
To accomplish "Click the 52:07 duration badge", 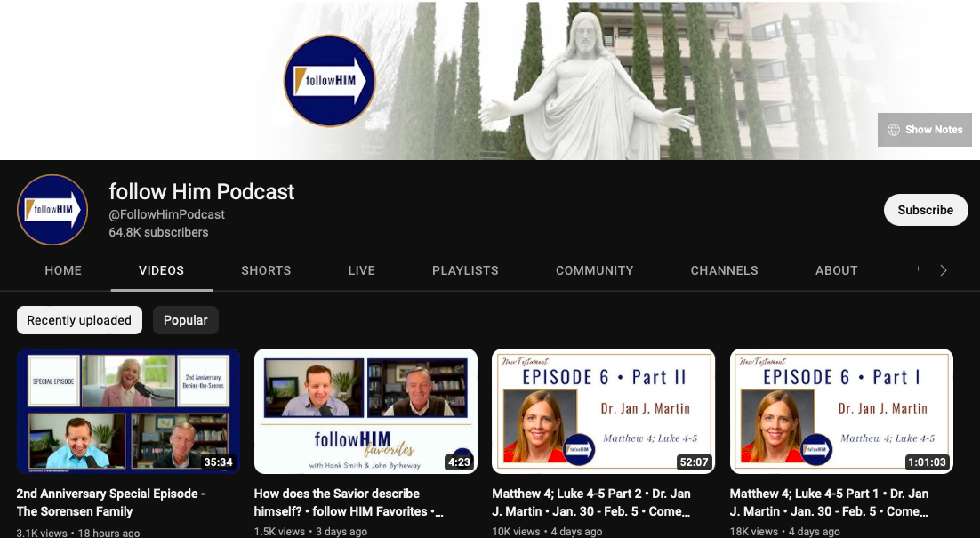I will [x=694, y=462].
